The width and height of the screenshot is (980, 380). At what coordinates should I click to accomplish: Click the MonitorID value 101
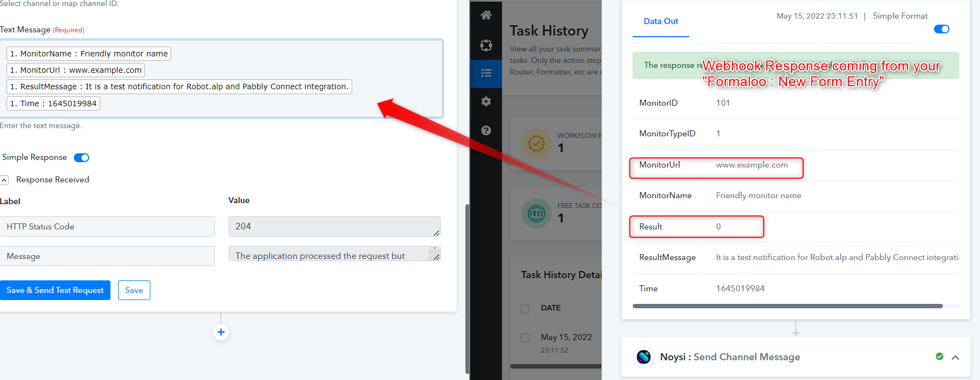(x=723, y=103)
